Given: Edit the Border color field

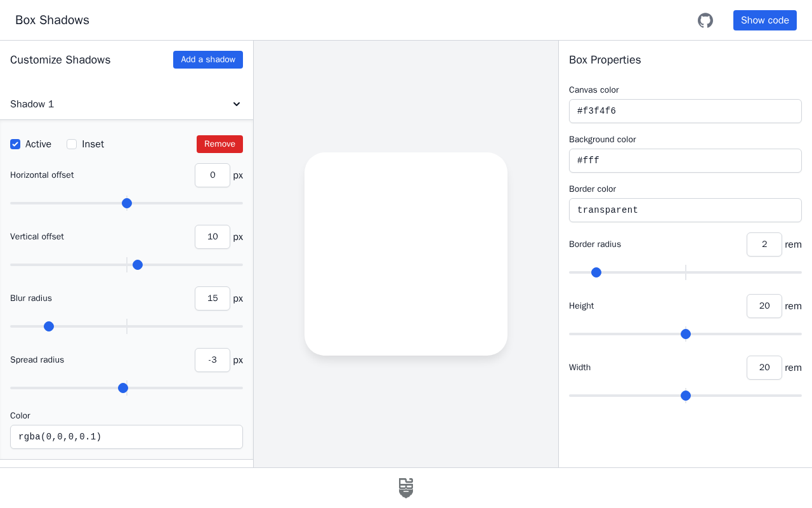Looking at the screenshot, I should 685,210.
